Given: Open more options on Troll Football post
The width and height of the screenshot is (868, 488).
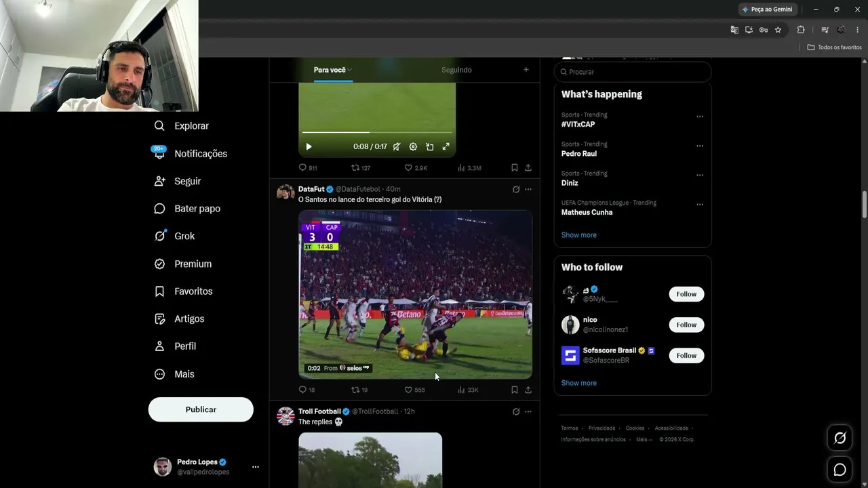Looking at the screenshot, I should click(x=528, y=411).
